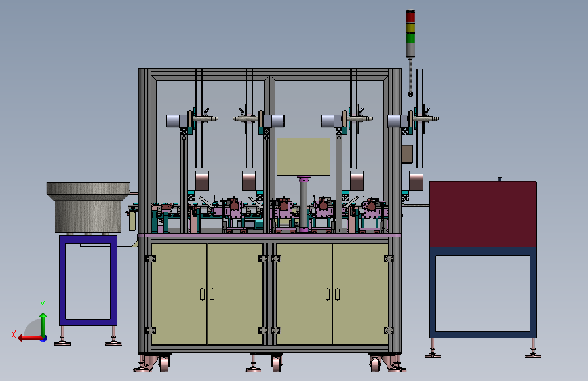Screen dimensions: 588x381
Task: Select the navy blue frame below the maroon enclosure
Action: coord(483,293)
